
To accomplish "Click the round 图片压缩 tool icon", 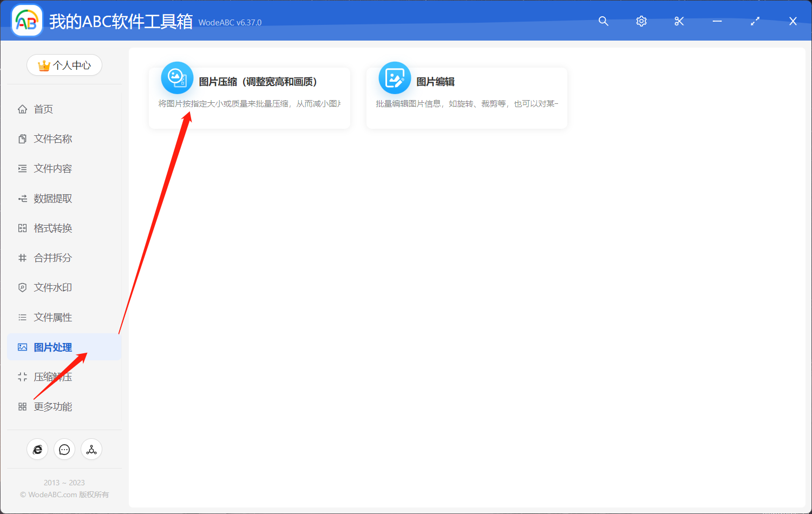I will 177,78.
